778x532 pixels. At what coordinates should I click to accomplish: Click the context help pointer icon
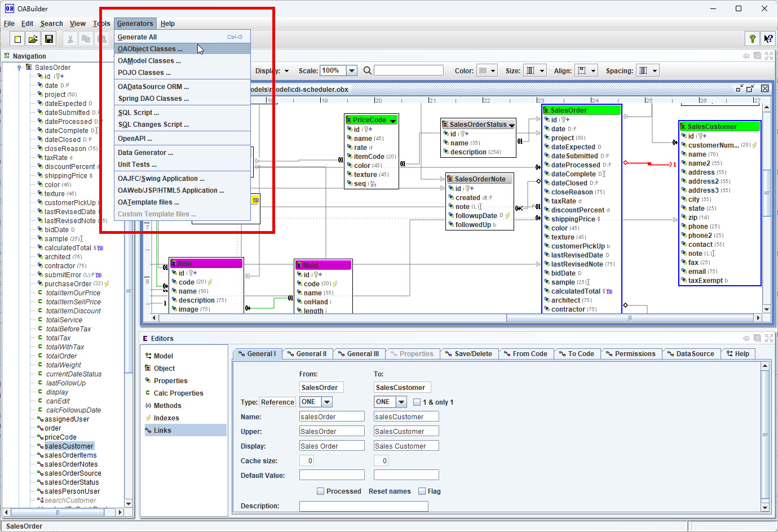[x=768, y=38]
